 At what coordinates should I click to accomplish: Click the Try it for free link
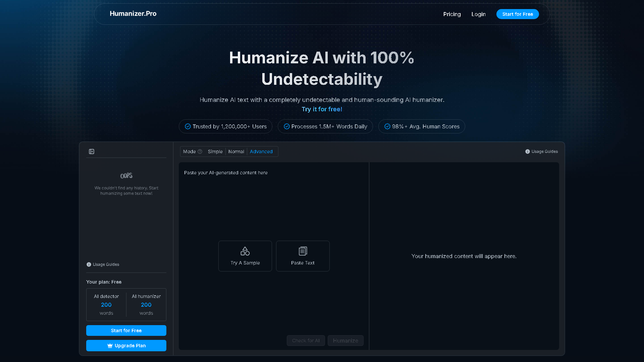point(322,109)
